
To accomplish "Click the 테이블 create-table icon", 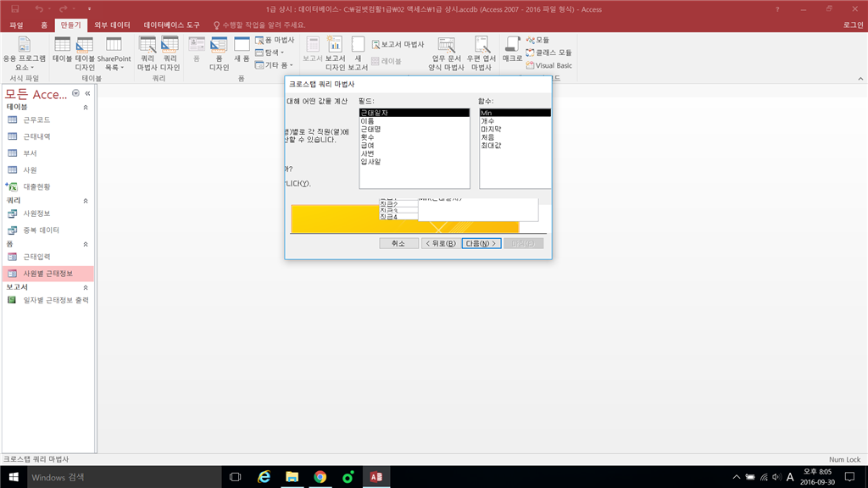I will point(62,50).
